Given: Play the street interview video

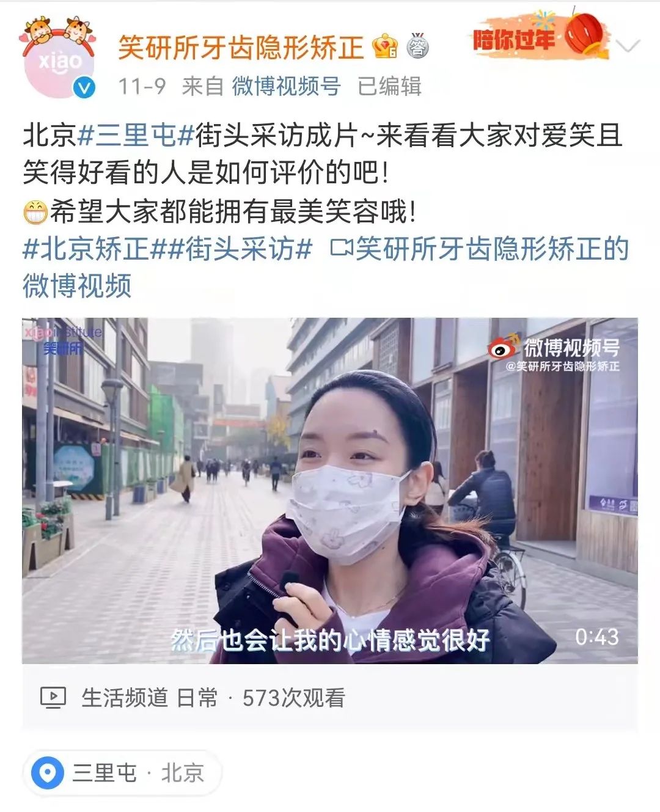Looking at the screenshot, I should [330, 491].
